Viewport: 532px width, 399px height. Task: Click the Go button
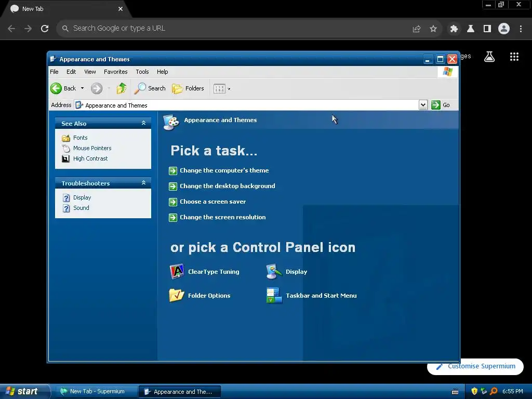441,105
